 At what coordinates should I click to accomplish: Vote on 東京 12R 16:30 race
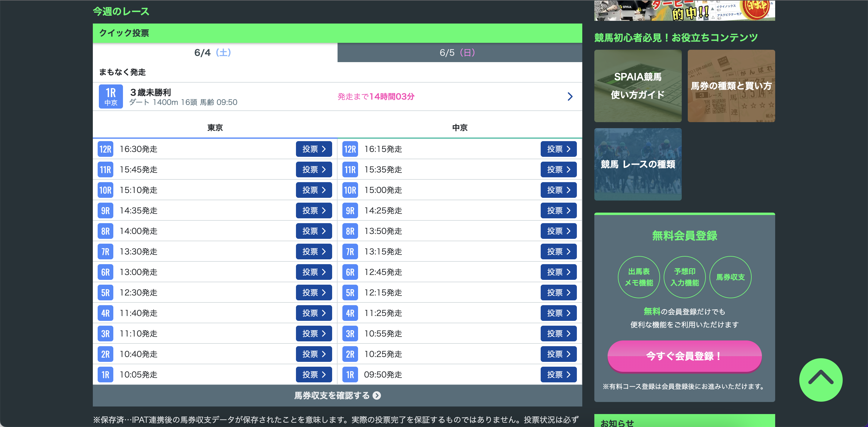coord(314,149)
